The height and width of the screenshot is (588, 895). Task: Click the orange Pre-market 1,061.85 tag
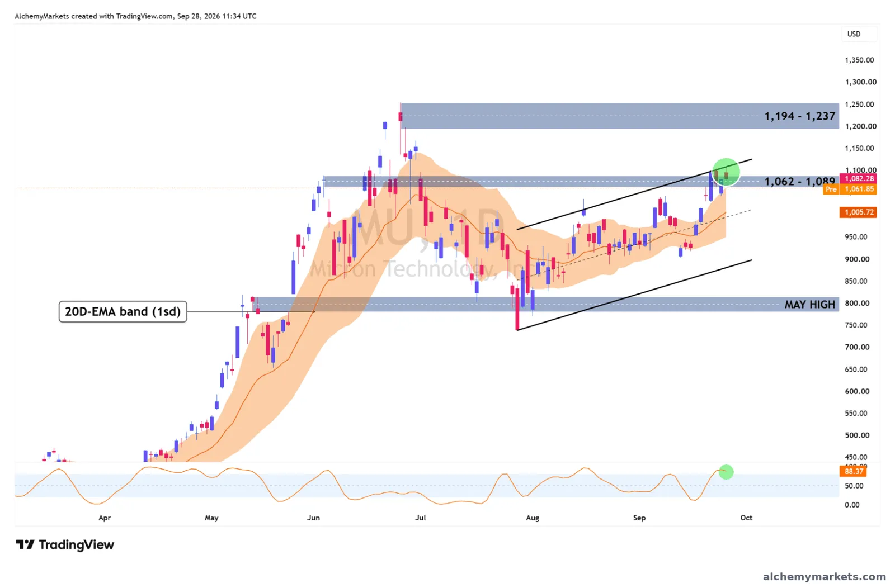[x=850, y=189]
